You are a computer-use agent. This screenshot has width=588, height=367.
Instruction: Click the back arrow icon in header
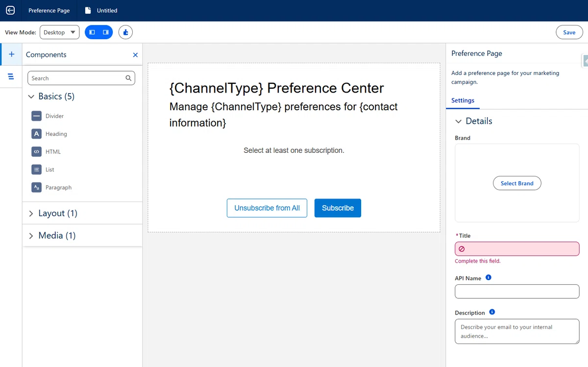click(10, 10)
